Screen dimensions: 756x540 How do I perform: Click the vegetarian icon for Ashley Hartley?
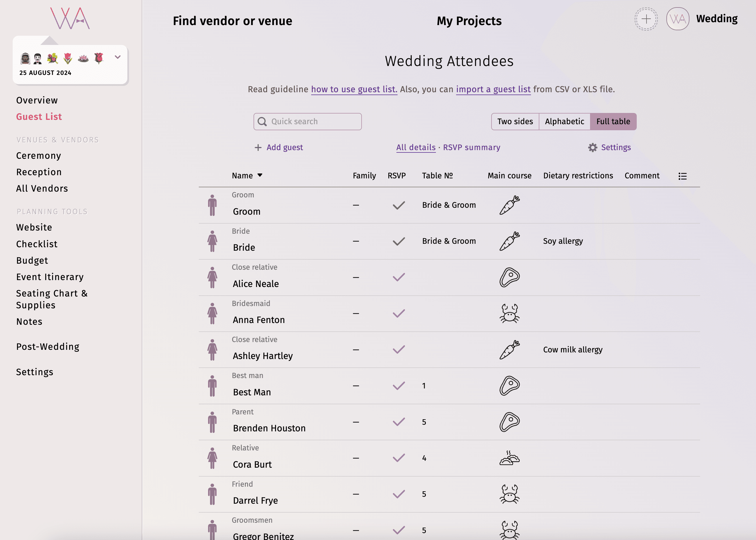pyautogui.click(x=509, y=350)
